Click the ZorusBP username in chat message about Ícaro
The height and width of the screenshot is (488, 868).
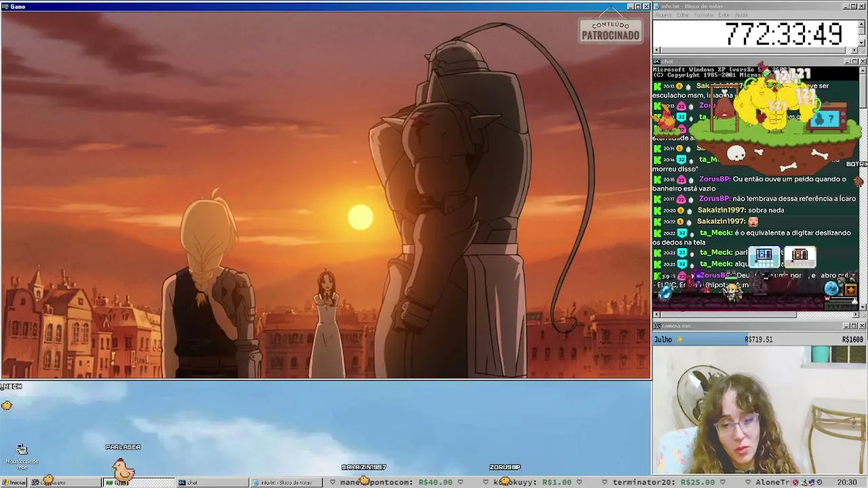(x=714, y=199)
